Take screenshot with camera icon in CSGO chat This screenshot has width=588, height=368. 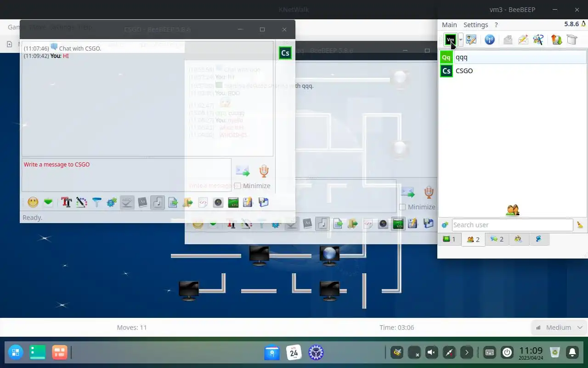tap(218, 202)
